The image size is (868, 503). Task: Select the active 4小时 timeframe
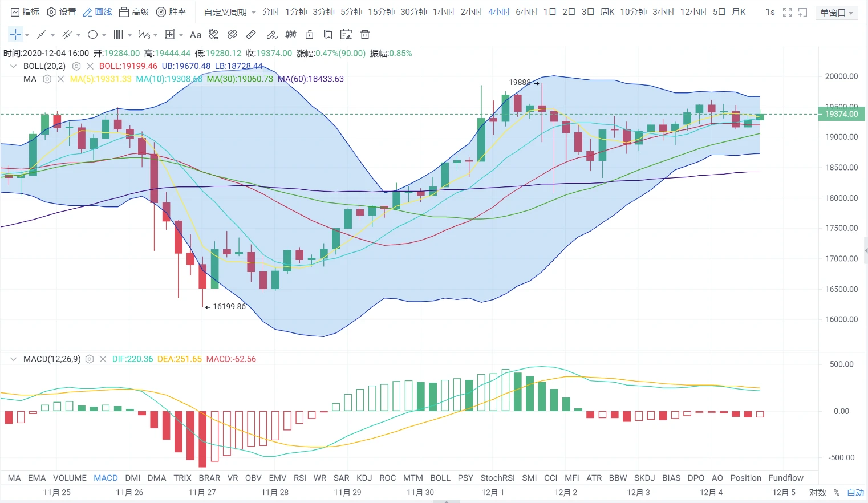pos(499,12)
